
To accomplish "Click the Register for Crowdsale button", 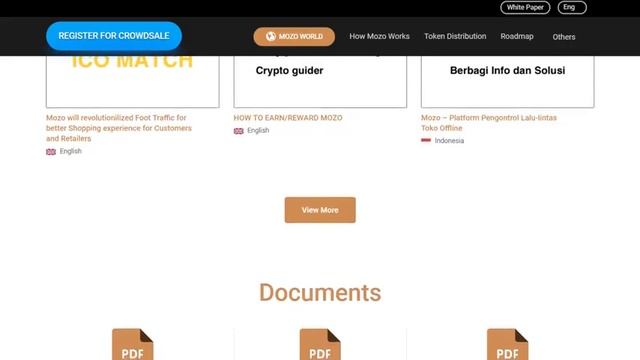I will pos(114,36).
